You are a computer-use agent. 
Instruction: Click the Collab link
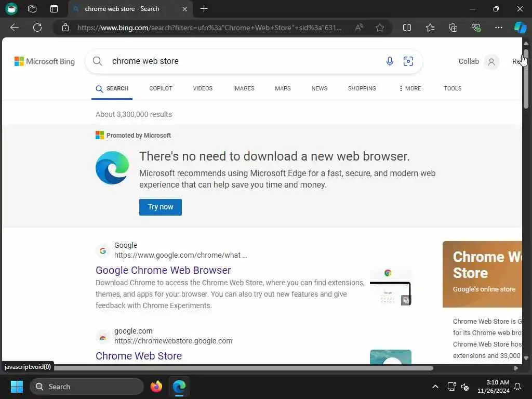(x=469, y=61)
